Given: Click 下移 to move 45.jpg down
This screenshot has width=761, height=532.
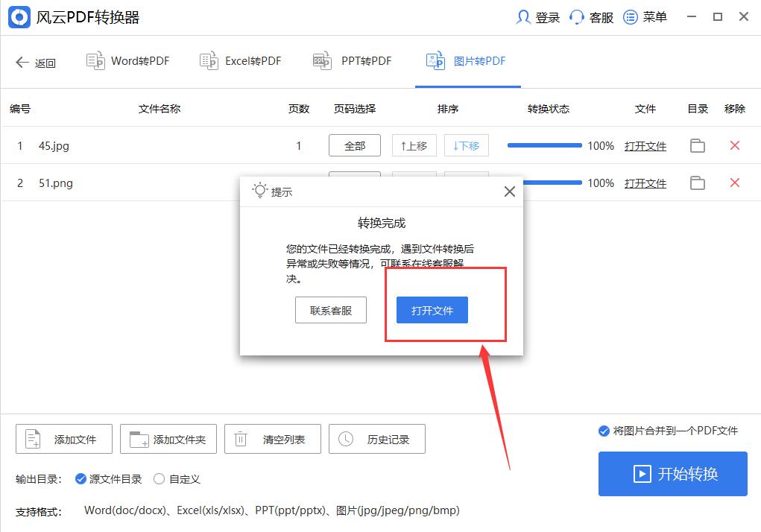Looking at the screenshot, I should pyautogui.click(x=466, y=146).
